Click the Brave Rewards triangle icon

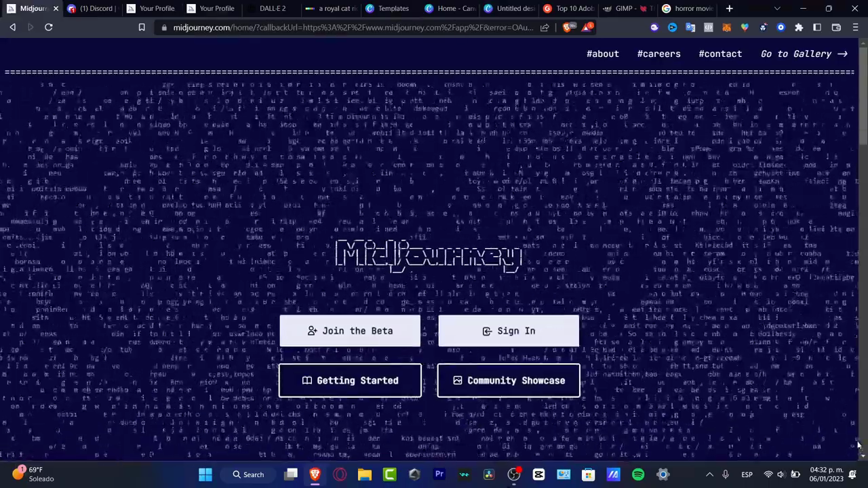(587, 28)
